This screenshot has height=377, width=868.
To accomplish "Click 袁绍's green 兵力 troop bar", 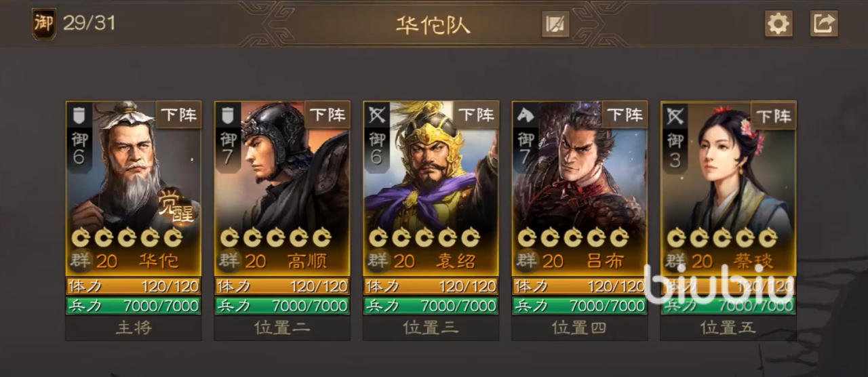I will [x=431, y=306].
